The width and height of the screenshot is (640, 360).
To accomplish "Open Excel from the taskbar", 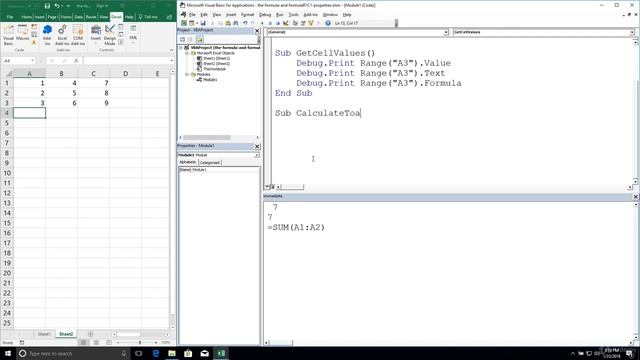I will pyautogui.click(x=221, y=353).
